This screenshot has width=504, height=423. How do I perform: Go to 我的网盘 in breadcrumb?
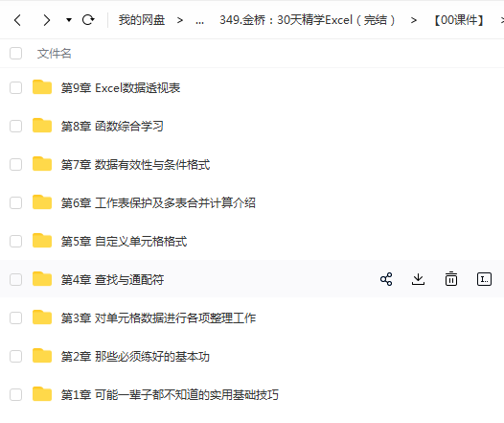142,20
